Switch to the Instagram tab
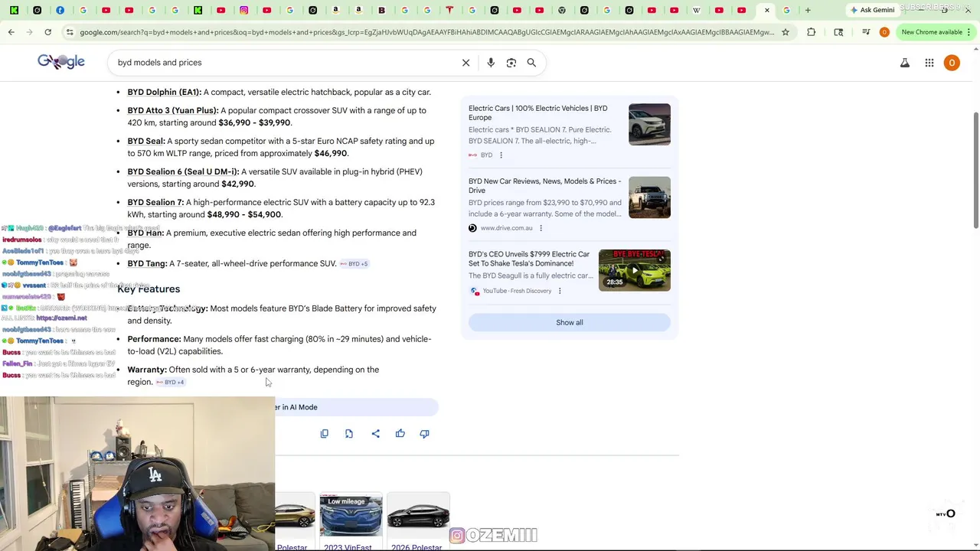Screen dimensions: 980x551 [243, 10]
